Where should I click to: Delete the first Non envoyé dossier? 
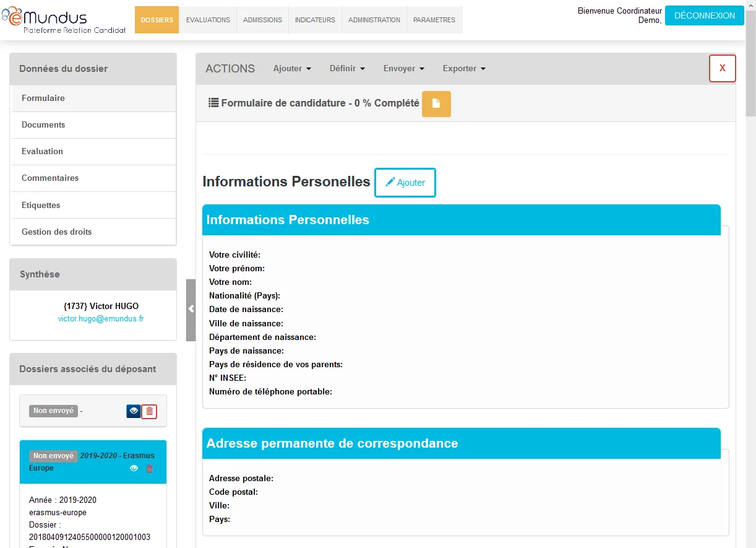click(149, 411)
